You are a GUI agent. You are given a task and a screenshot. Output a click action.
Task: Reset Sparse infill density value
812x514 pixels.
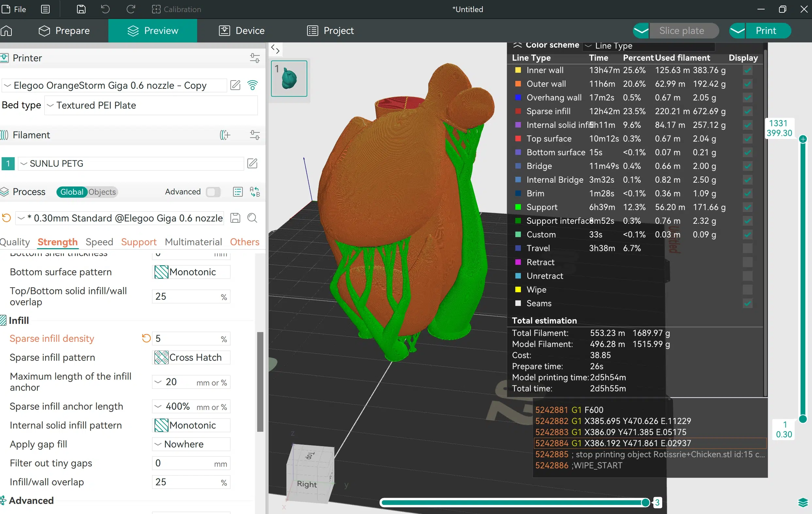[x=146, y=338]
